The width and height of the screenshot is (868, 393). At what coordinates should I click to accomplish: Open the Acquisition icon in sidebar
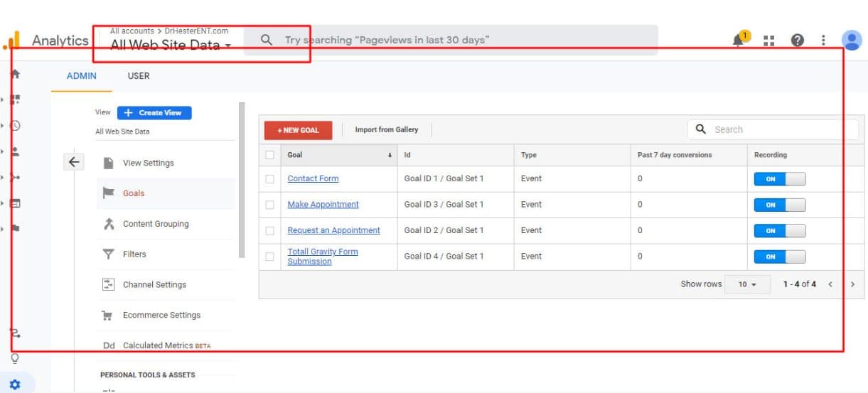point(15,177)
